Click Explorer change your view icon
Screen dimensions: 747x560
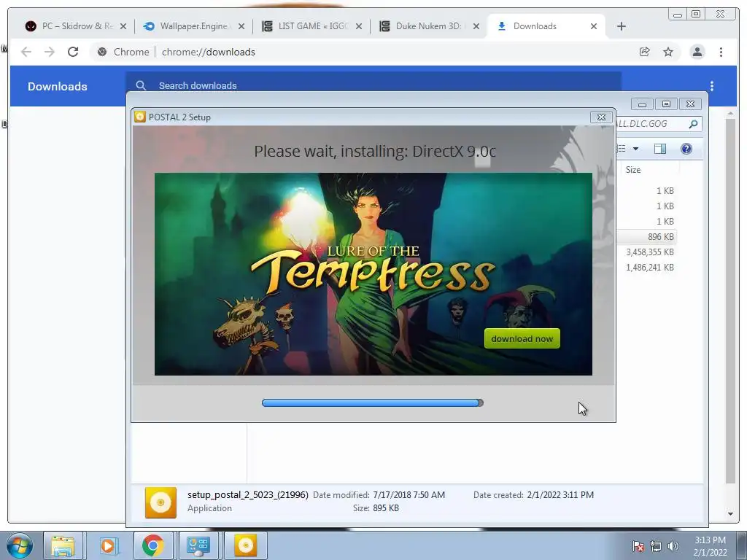tap(622, 149)
